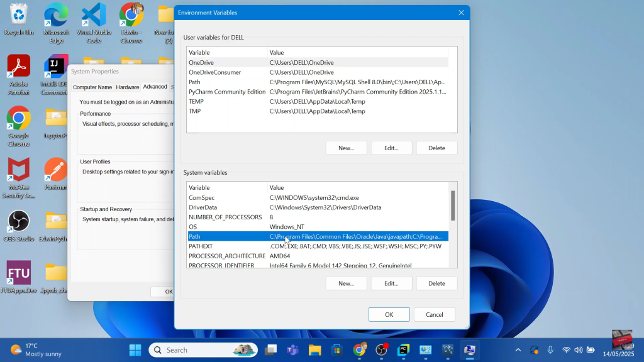Click Delete under System variables

click(436, 283)
